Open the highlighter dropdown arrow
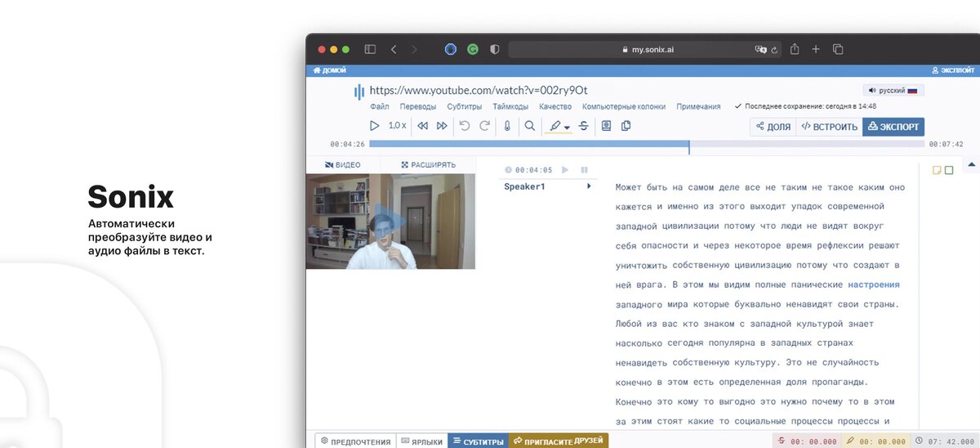Viewport: 980px width, 448px height. coord(567,128)
